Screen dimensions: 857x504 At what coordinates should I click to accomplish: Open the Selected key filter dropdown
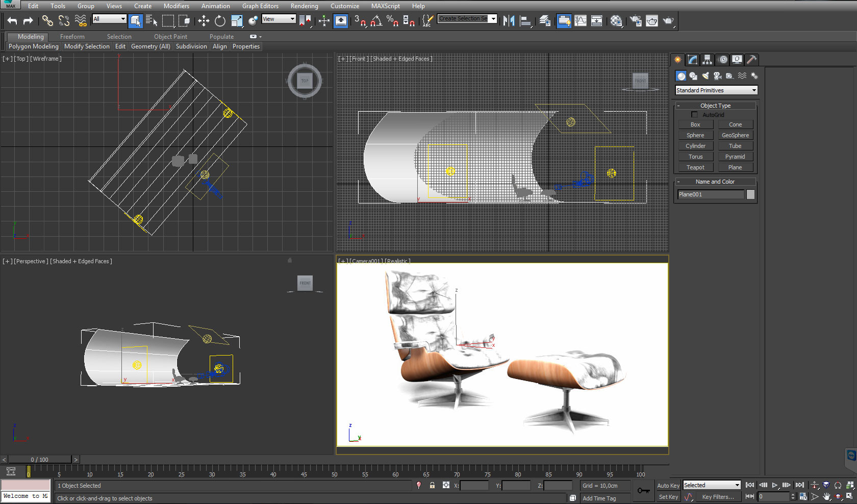[x=712, y=485]
